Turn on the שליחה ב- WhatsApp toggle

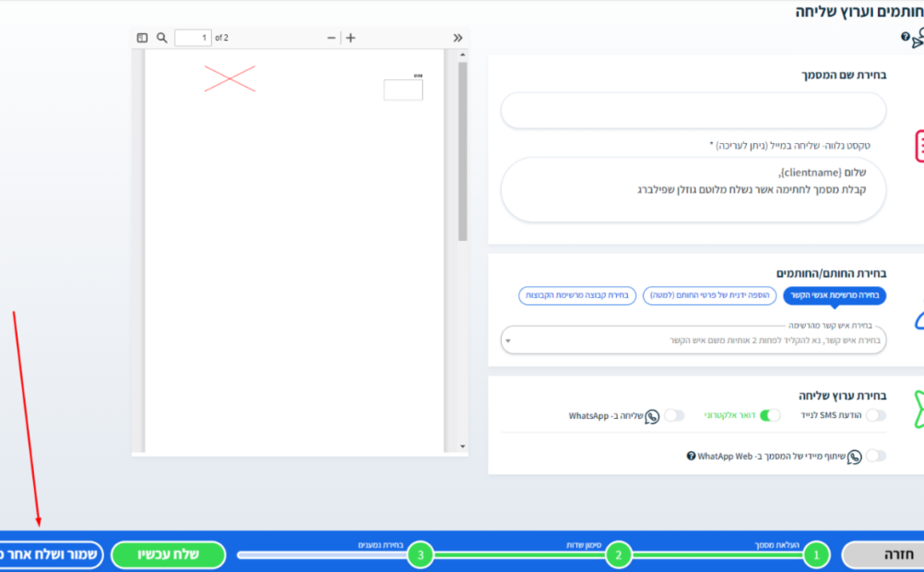pos(675,416)
